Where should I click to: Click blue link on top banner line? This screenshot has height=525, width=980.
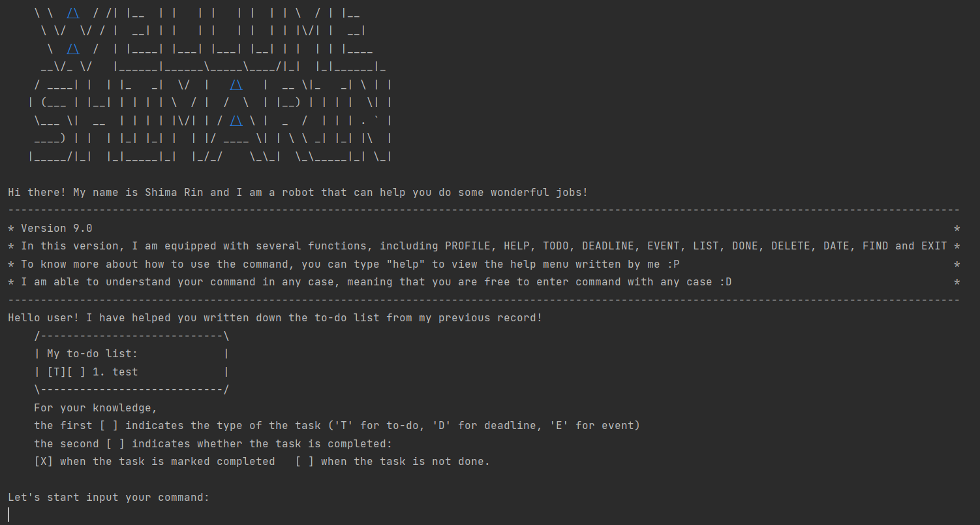73,13
